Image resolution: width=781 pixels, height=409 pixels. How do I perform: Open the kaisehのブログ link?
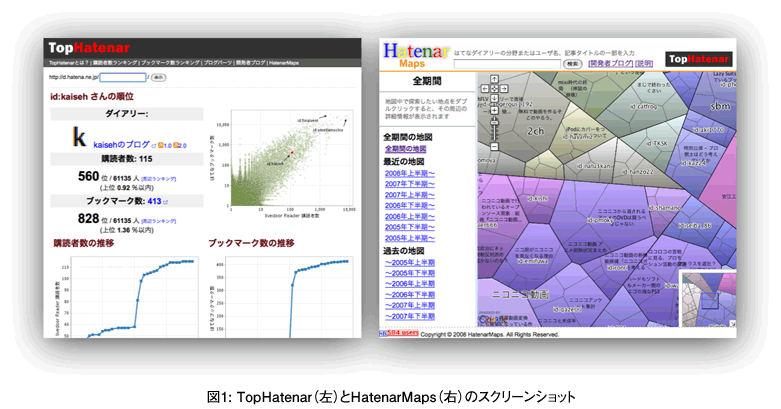coord(122,144)
